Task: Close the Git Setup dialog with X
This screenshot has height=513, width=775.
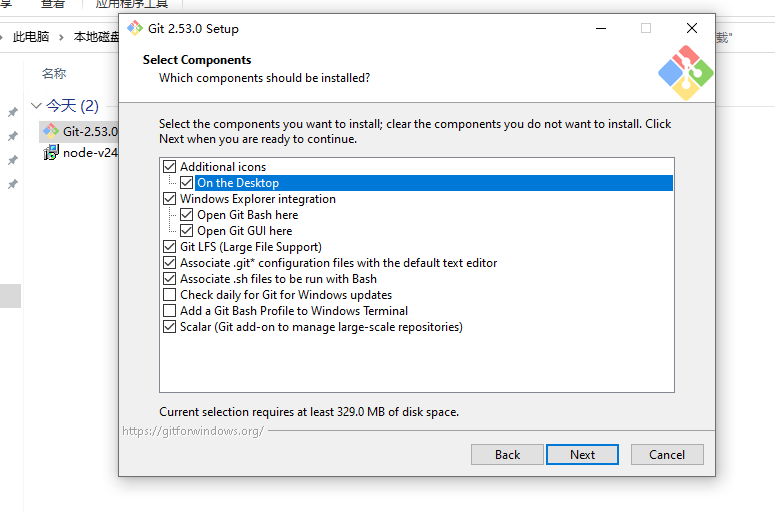Action: point(691,28)
